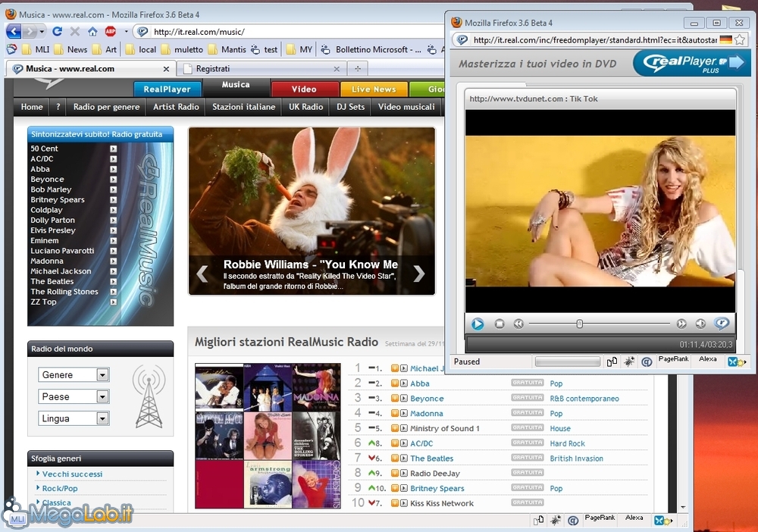
Task: Click the Hard Rock genre link
Action: coord(567,443)
